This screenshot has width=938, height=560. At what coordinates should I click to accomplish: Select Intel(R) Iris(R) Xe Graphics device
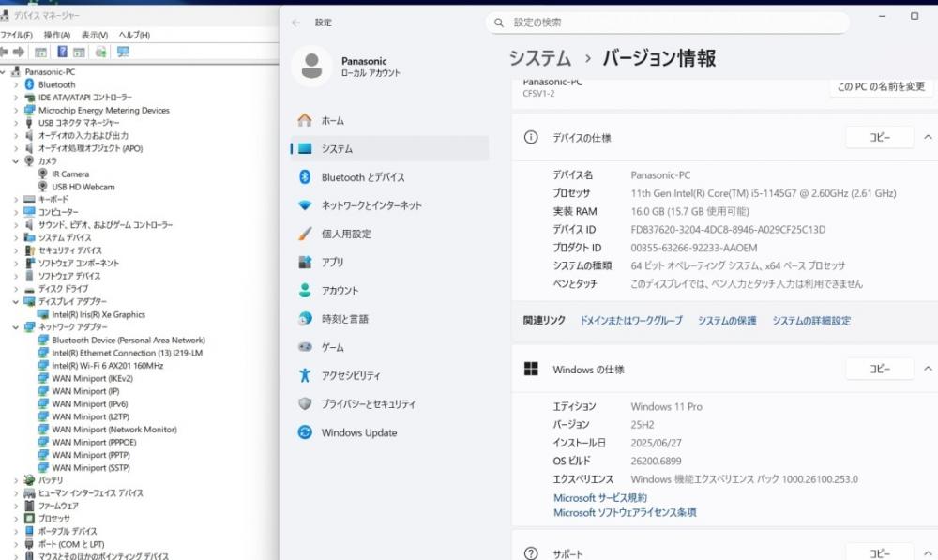pyautogui.click(x=98, y=315)
